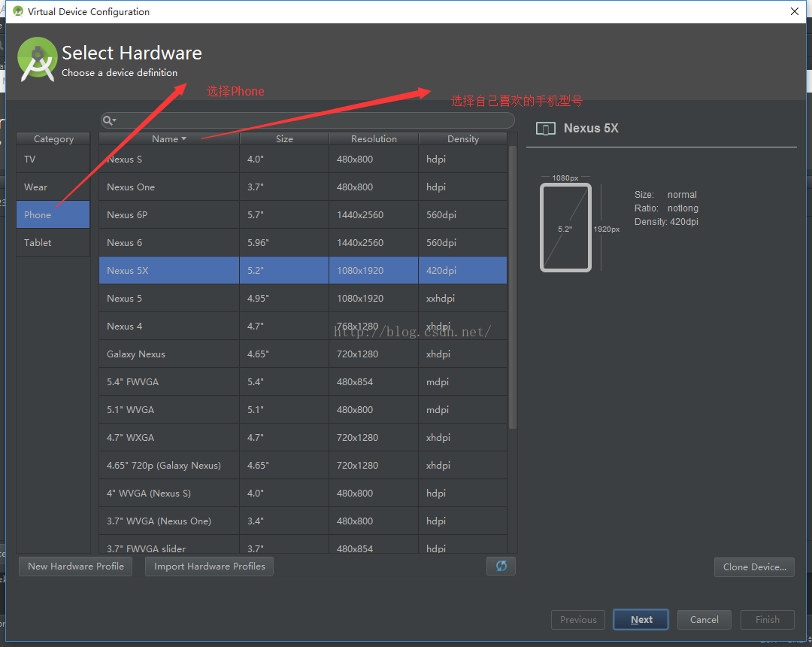
Task: Sort by the Density column header
Action: [x=462, y=139]
